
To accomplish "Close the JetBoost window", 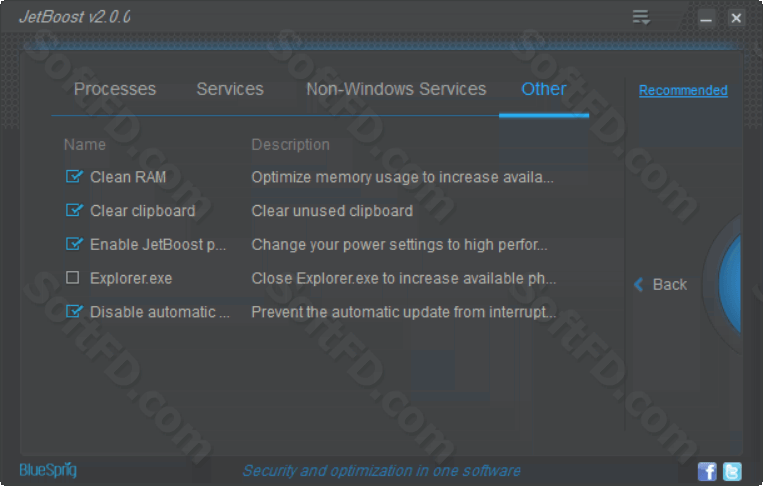I will tap(736, 18).
